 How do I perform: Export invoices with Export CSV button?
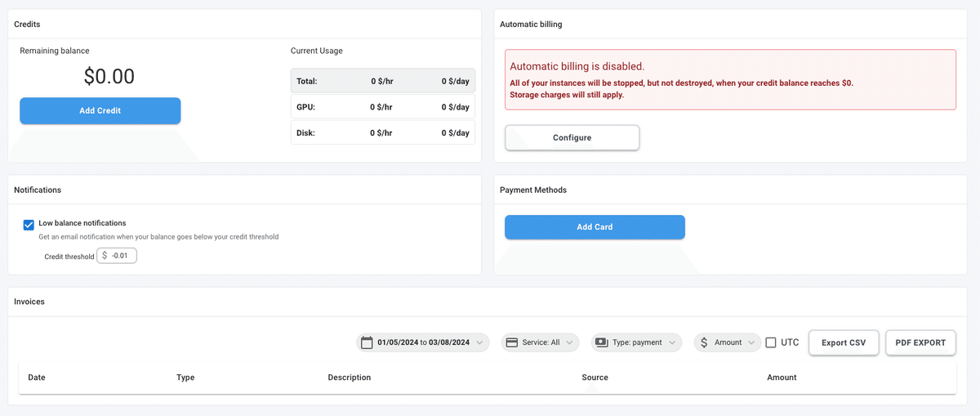tap(844, 342)
